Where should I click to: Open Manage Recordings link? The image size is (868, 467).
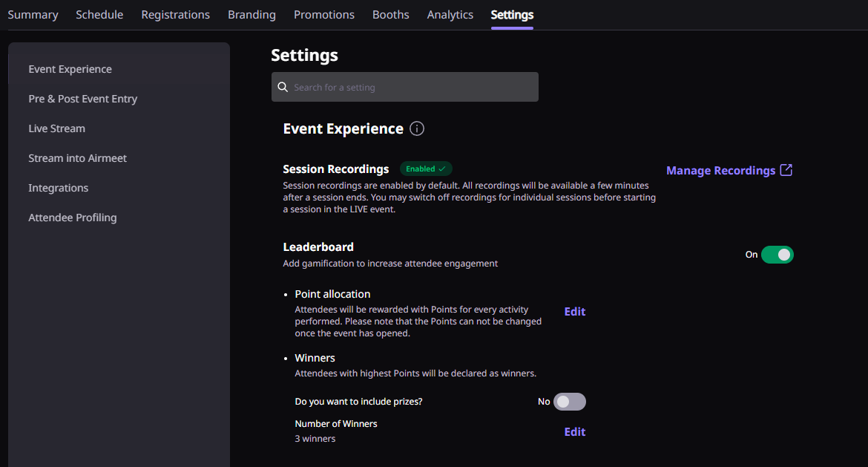pos(720,171)
